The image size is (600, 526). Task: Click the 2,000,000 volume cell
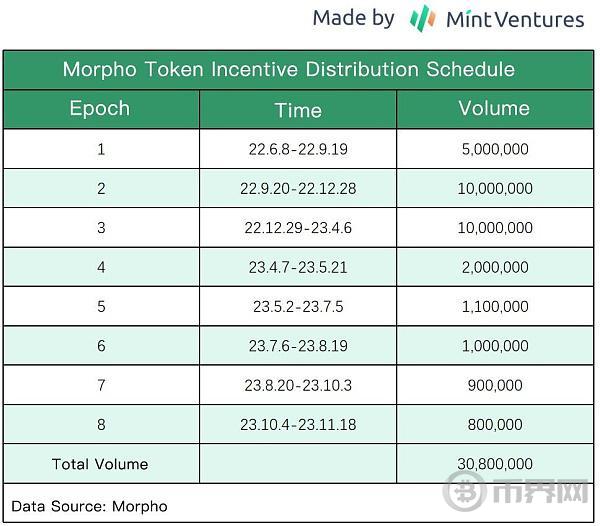coord(494,267)
